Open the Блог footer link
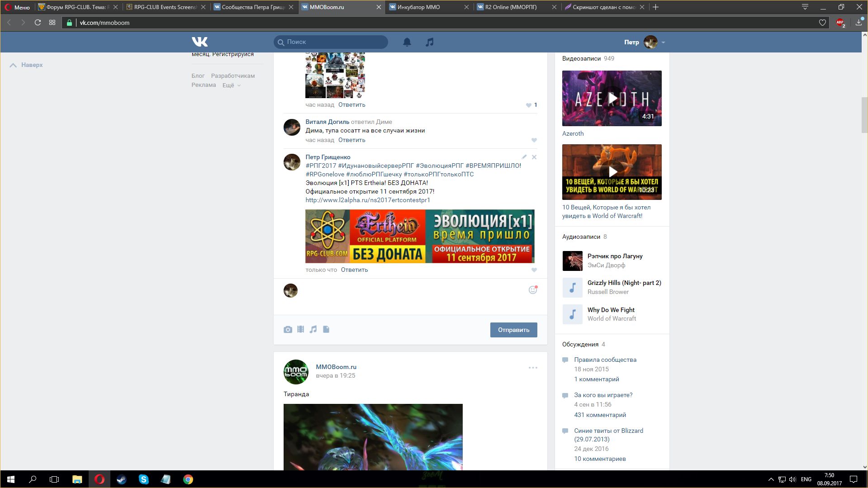The height and width of the screenshot is (488, 868). click(x=198, y=76)
